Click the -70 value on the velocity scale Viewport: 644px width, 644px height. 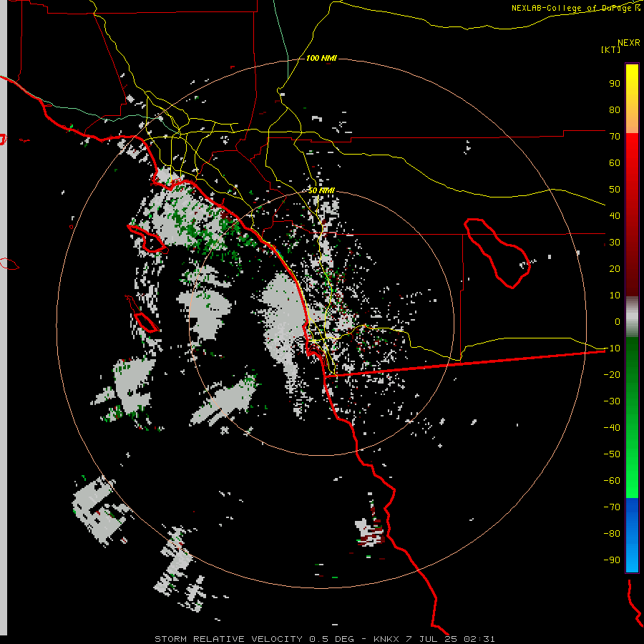pos(612,507)
